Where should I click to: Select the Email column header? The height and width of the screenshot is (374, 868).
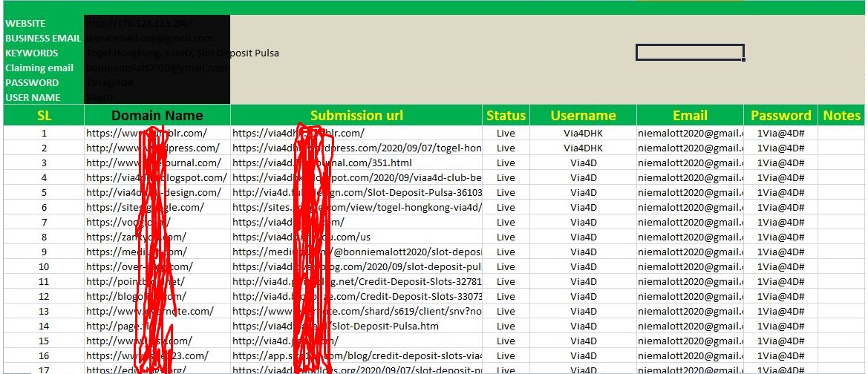point(690,115)
